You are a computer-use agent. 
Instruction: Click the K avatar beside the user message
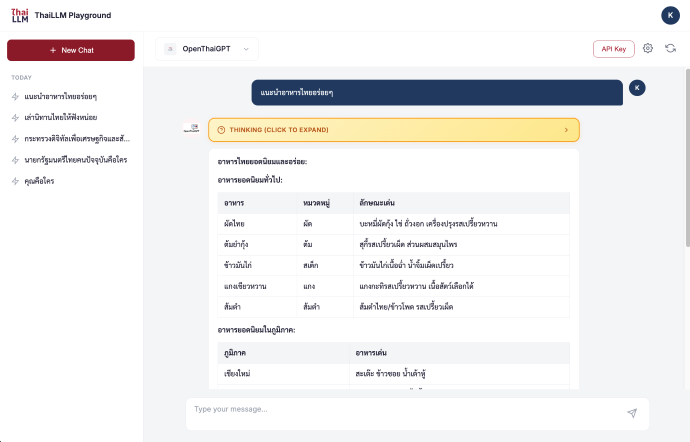637,88
